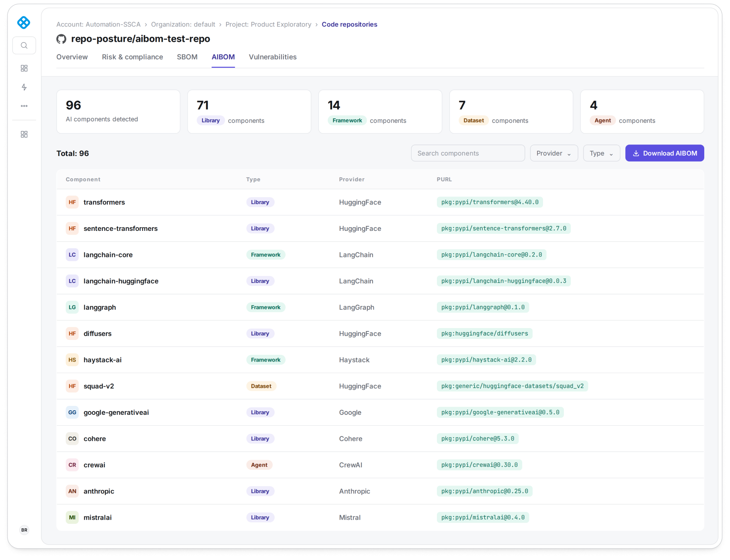
Task: Click the LC badge for langchain-huggingface
Action: tap(72, 281)
